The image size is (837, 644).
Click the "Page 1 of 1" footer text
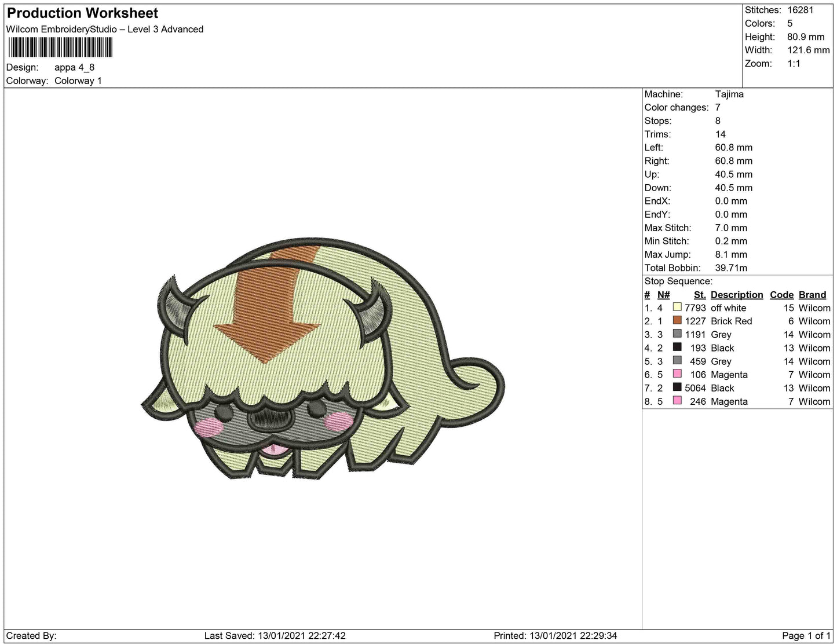(x=806, y=636)
